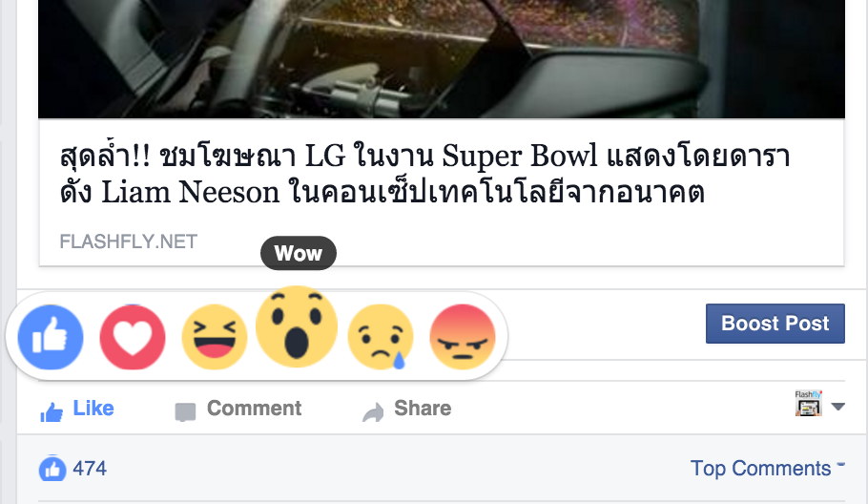Click the Share text label
868x504 pixels.
point(423,409)
